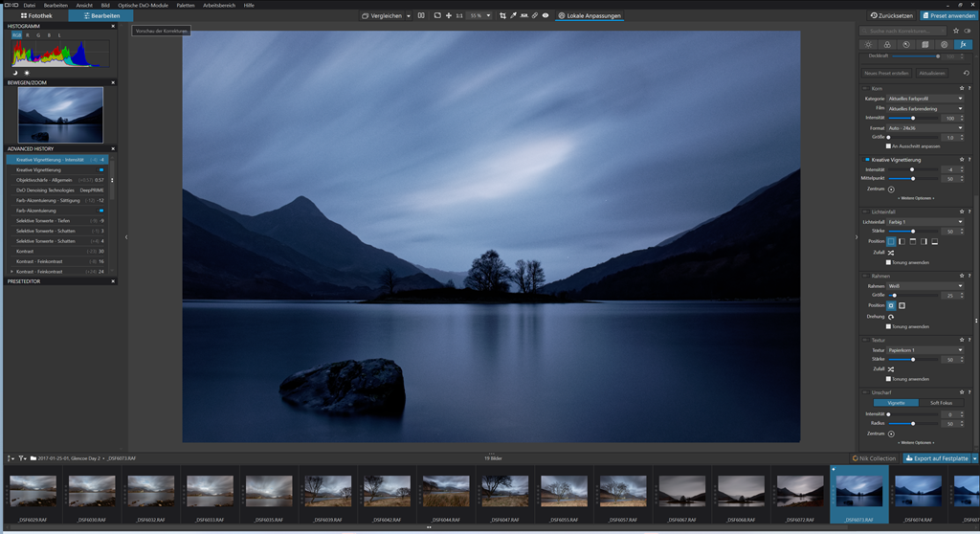Enable the An Ausschnitt anpassen checkbox

(x=888, y=145)
